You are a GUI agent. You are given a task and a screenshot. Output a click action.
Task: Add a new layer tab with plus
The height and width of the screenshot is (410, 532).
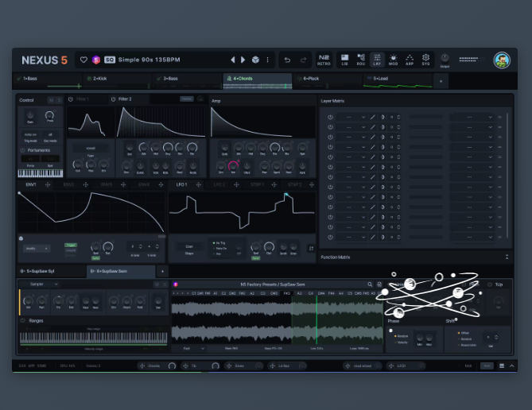pos(441,80)
